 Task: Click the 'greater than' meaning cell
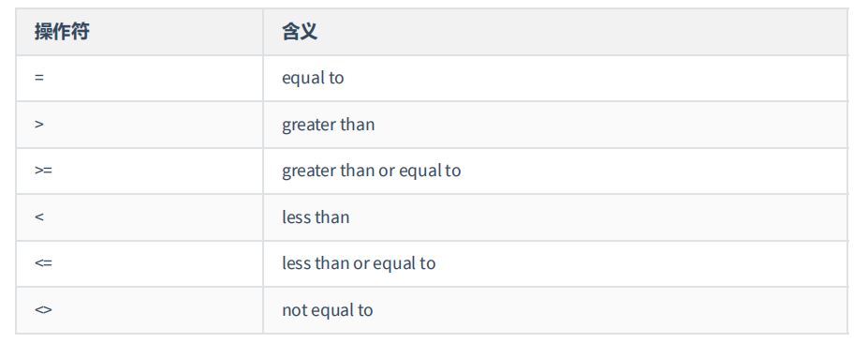(555, 125)
